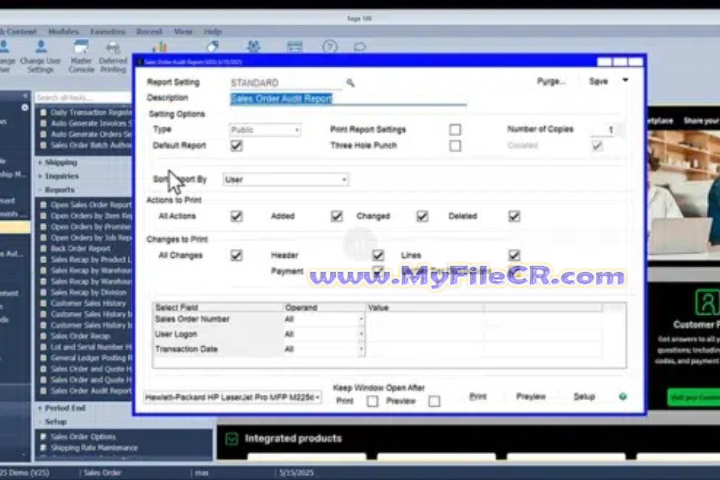
Task: Open Deferred Printing toolbar icon
Action: point(113,56)
